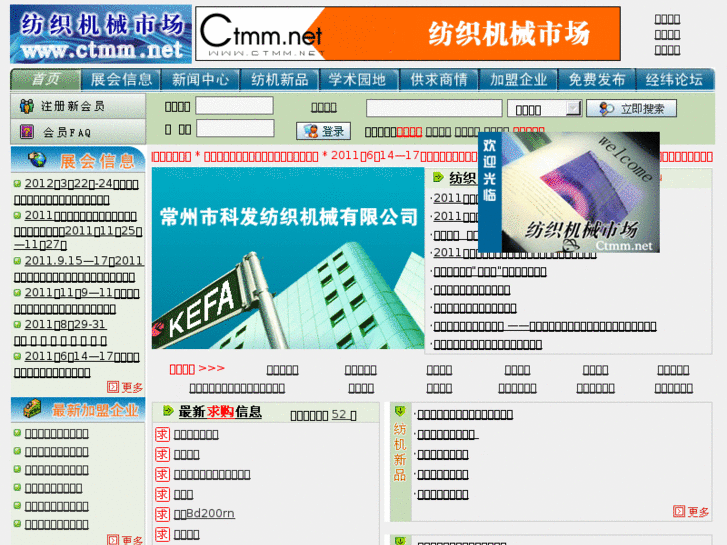Open the 展会信息 navigation tab
This screenshot has height=545, width=727.
(x=121, y=79)
